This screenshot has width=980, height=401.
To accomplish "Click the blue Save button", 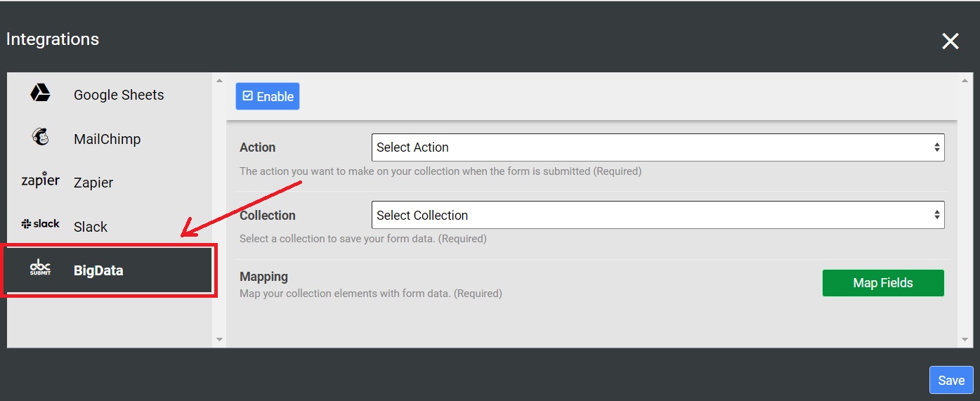I will 950,380.
